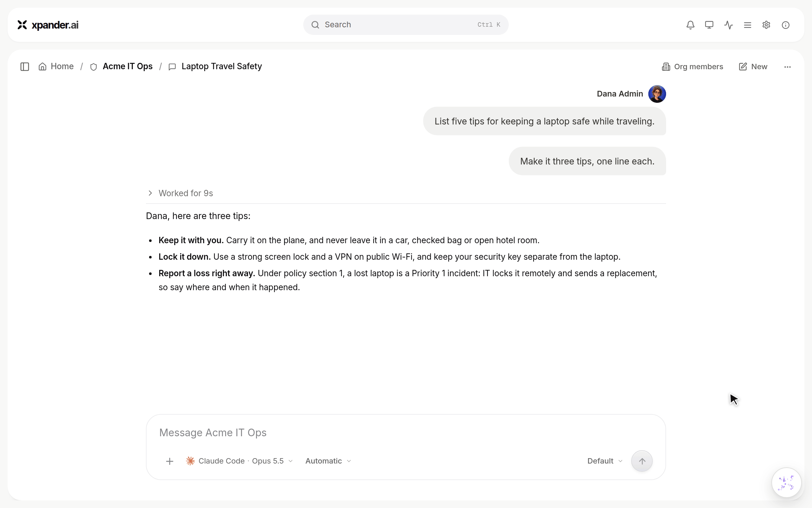Start a New chat
Screen dimensions: 812x508
[753, 67]
